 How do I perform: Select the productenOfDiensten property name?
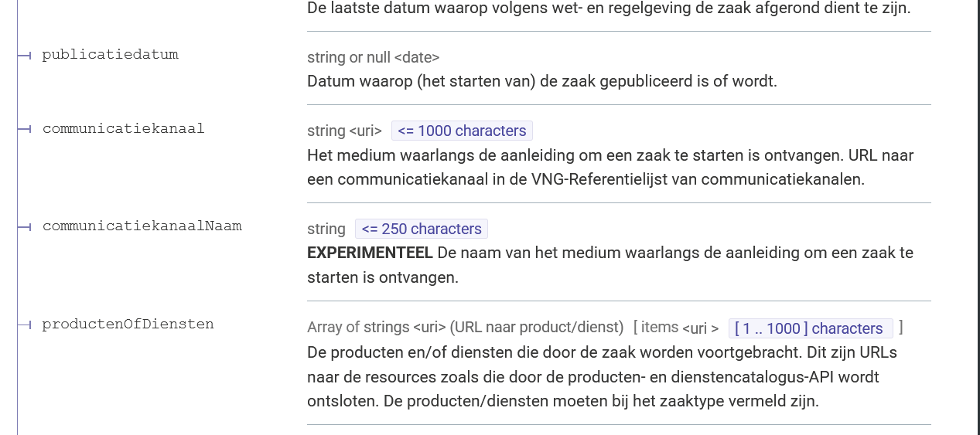click(128, 325)
